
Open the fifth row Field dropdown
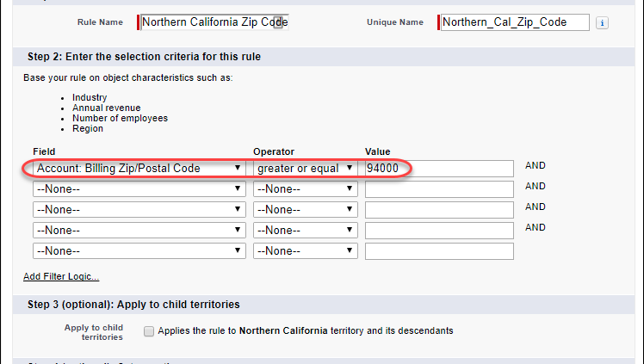(139, 251)
